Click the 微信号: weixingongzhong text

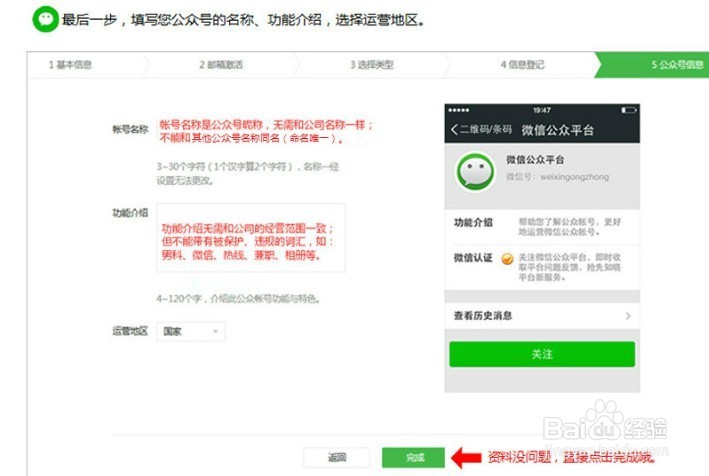[558, 177]
